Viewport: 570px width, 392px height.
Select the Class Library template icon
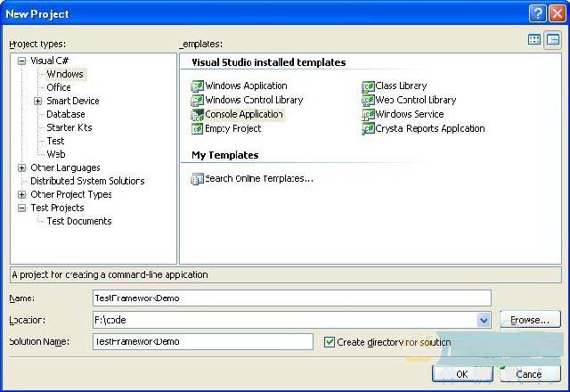(x=368, y=86)
